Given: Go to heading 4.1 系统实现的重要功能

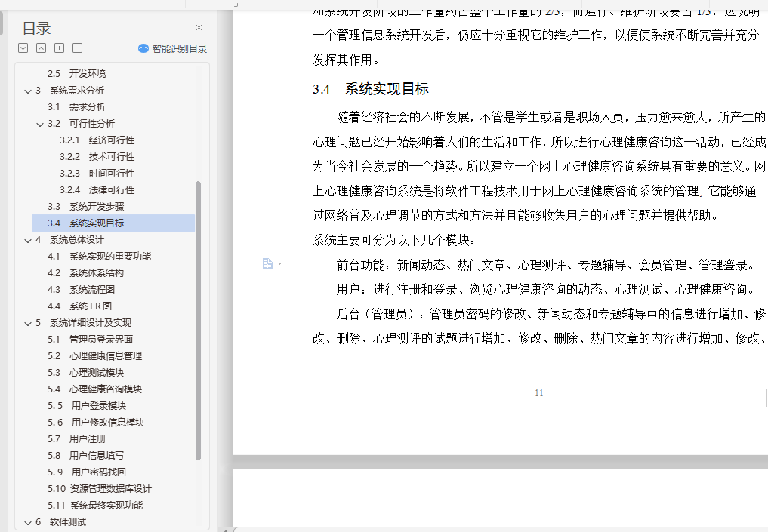Looking at the screenshot, I should click(x=100, y=257).
